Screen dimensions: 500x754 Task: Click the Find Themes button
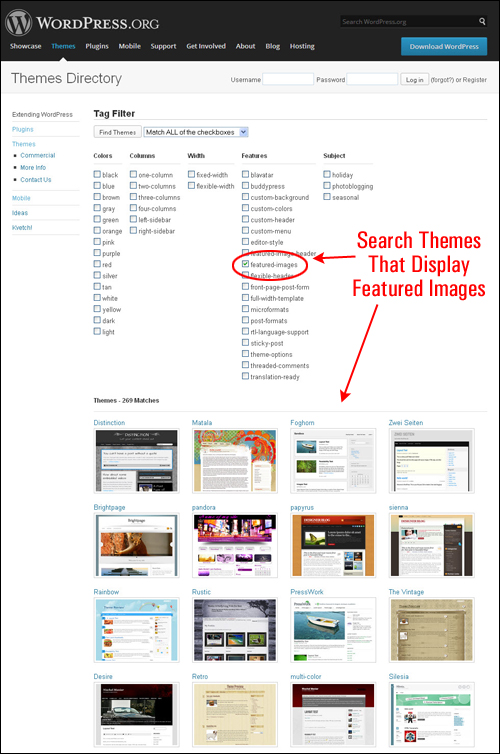click(x=117, y=132)
